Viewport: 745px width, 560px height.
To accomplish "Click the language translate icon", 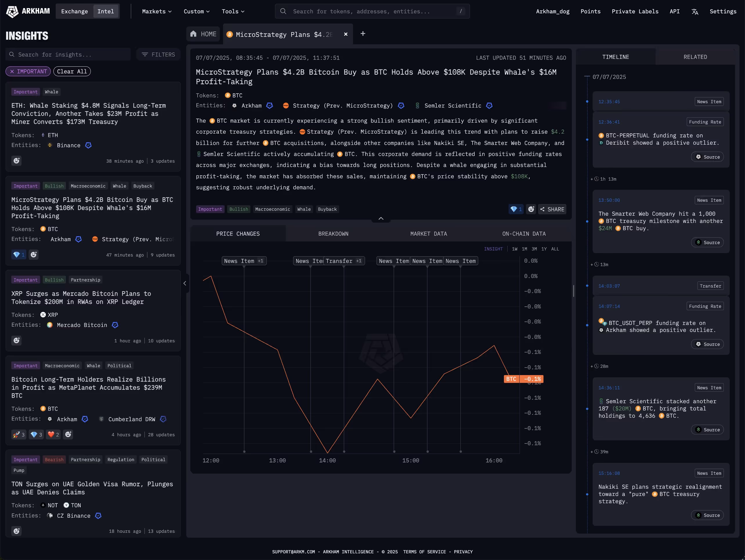I will (x=695, y=11).
